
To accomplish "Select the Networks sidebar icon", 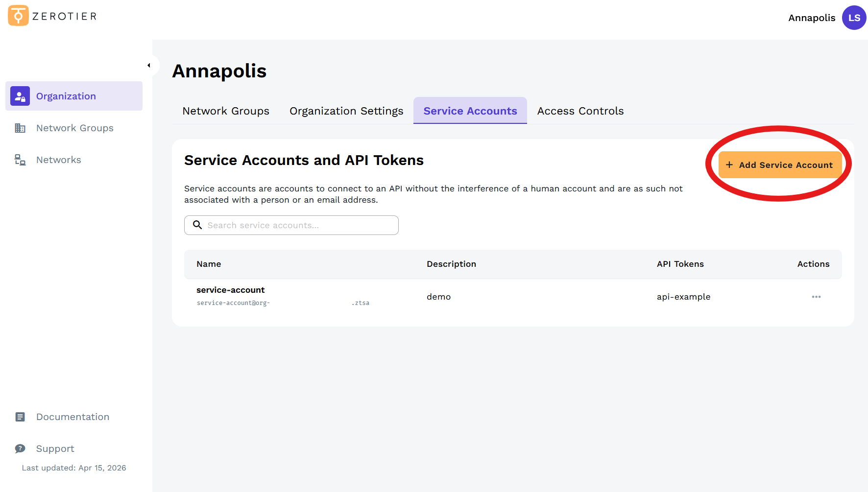I will (20, 160).
